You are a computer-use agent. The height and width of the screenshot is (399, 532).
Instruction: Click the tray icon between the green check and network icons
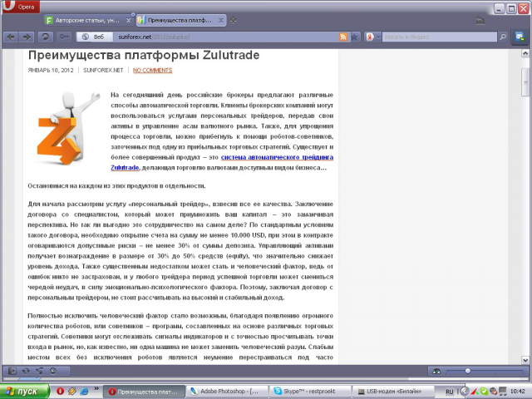[494, 392]
